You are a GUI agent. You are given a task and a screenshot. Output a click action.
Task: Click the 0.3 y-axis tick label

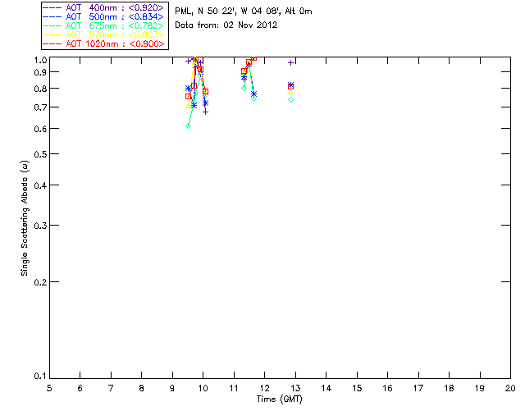[40, 226]
